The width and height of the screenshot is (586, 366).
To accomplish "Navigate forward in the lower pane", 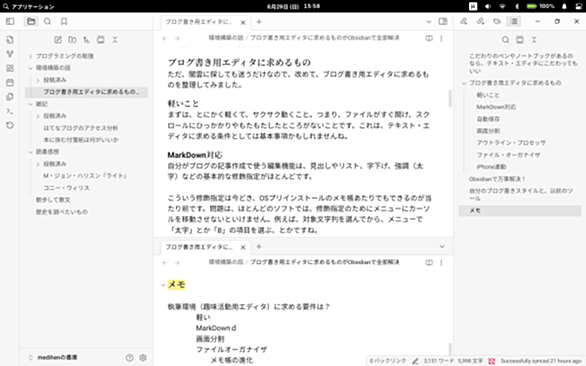I will 177,263.
